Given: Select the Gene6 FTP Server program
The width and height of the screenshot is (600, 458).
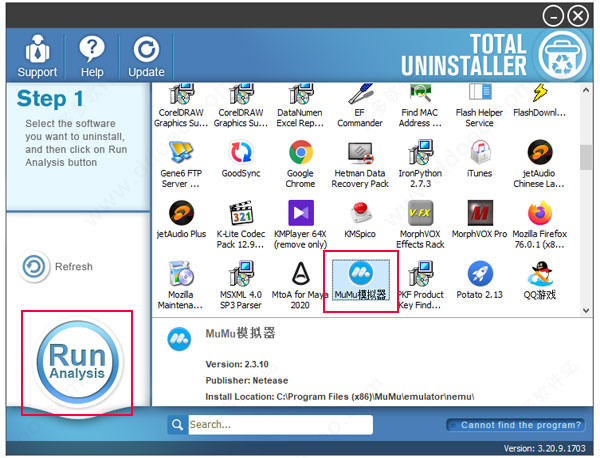Looking at the screenshot, I should (x=181, y=165).
